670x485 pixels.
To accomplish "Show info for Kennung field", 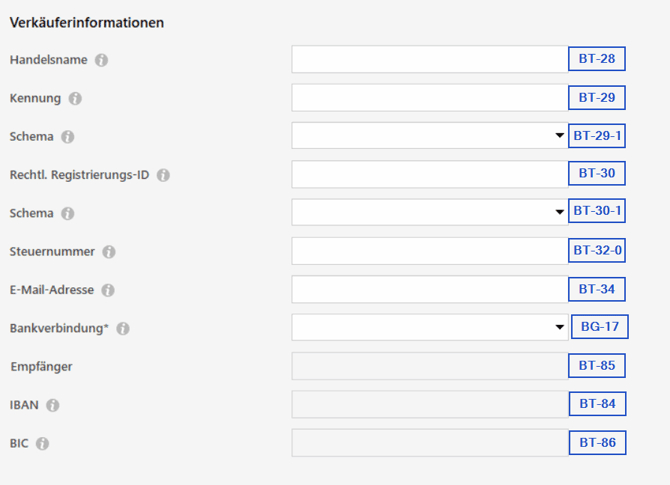I will [75, 99].
